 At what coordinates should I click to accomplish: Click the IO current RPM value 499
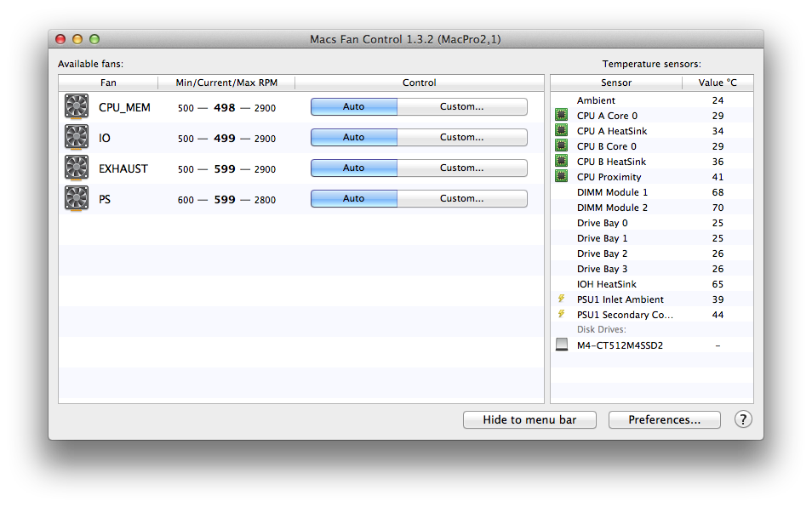pos(224,138)
